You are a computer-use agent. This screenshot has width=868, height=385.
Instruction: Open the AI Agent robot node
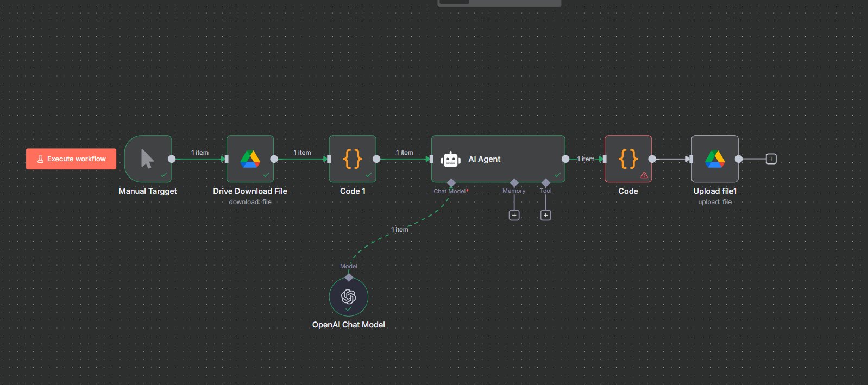tap(498, 159)
